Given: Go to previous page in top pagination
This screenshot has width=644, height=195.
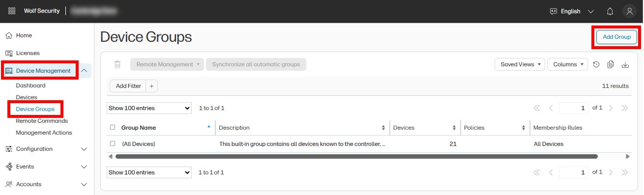Looking at the screenshot, I should [x=551, y=108].
